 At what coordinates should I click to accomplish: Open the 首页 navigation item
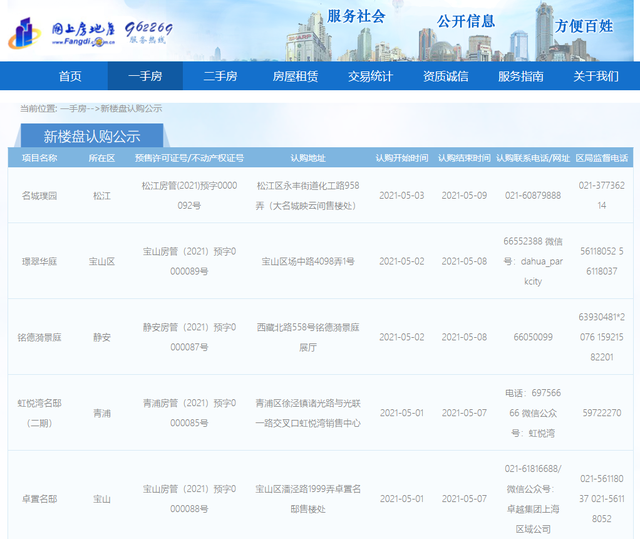pyautogui.click(x=70, y=76)
